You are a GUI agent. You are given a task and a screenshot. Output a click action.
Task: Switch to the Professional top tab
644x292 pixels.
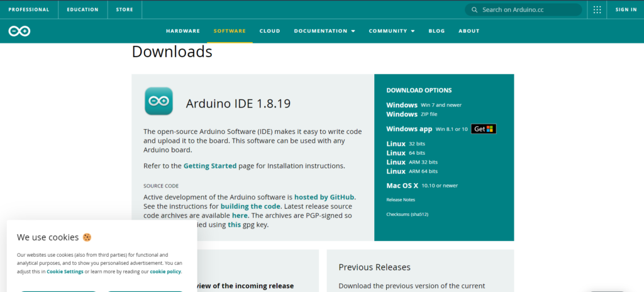tap(29, 9)
